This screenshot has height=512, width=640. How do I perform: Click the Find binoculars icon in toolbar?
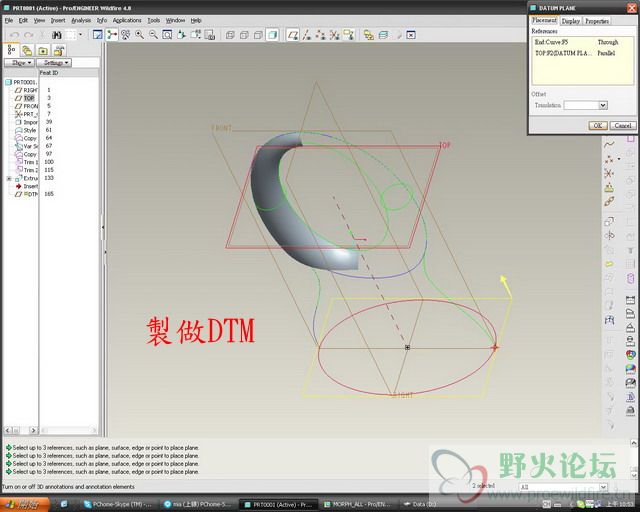pyautogui.click(x=56, y=35)
